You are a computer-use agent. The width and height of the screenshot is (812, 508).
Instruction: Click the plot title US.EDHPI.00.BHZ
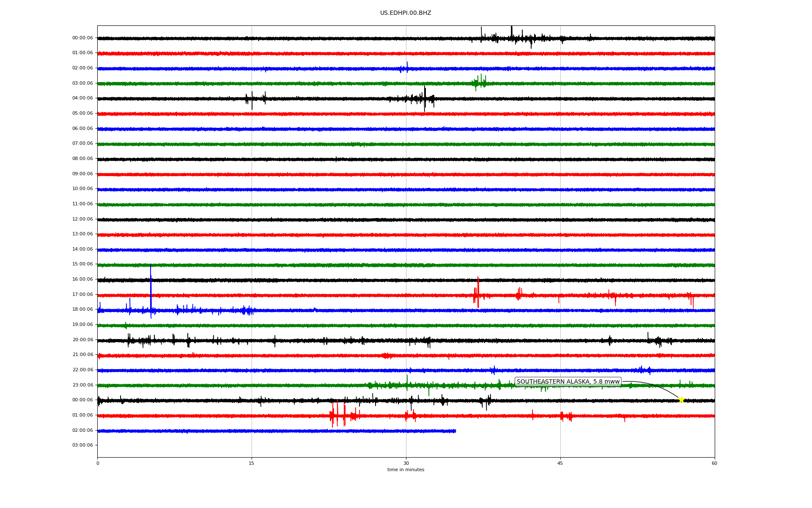coord(405,13)
